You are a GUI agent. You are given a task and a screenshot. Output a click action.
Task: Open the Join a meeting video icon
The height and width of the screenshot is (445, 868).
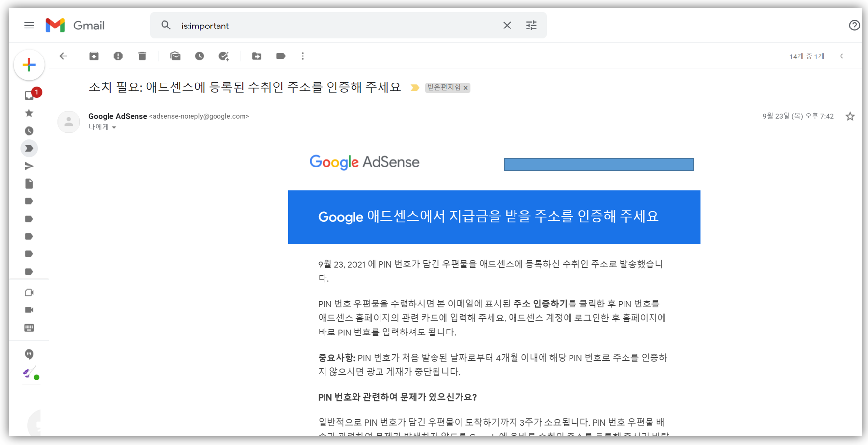tap(29, 310)
